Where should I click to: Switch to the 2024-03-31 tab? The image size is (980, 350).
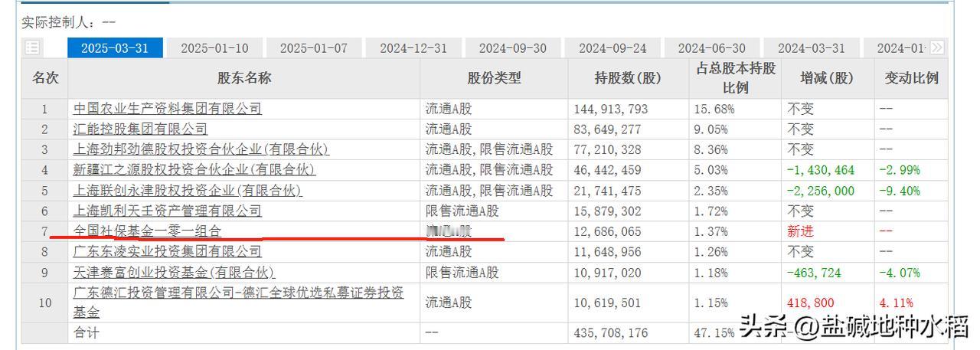tap(811, 47)
